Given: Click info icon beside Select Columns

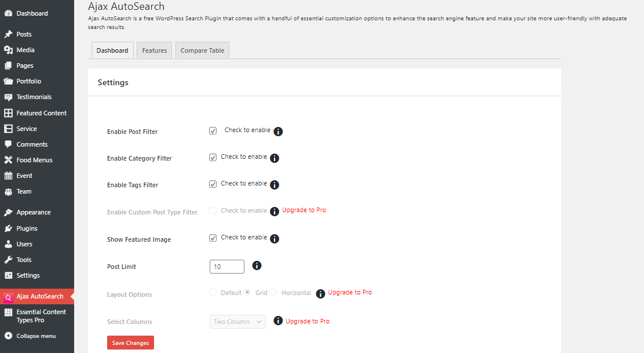Looking at the screenshot, I should [278, 321].
